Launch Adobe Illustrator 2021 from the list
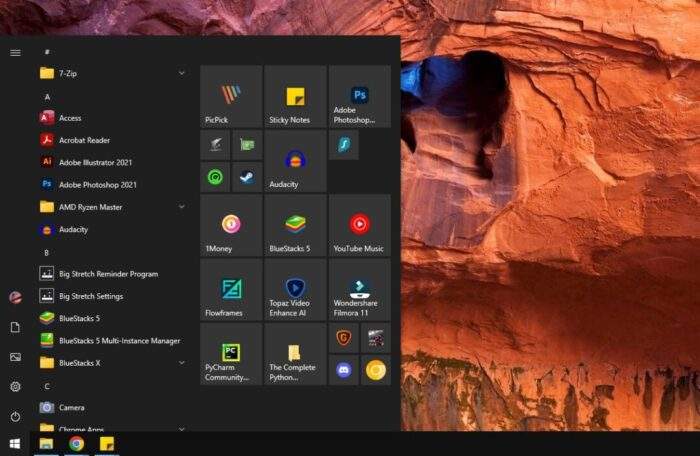The width and height of the screenshot is (700, 456). click(112, 163)
